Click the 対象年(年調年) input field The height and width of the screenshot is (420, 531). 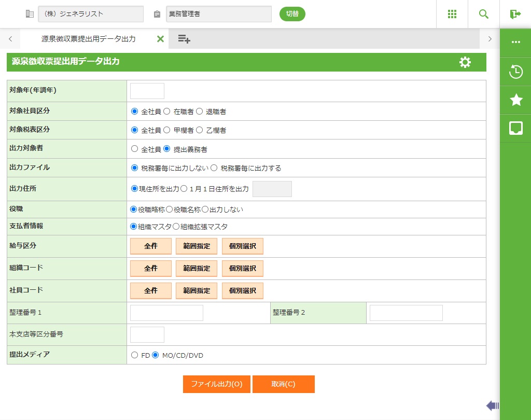(147, 91)
